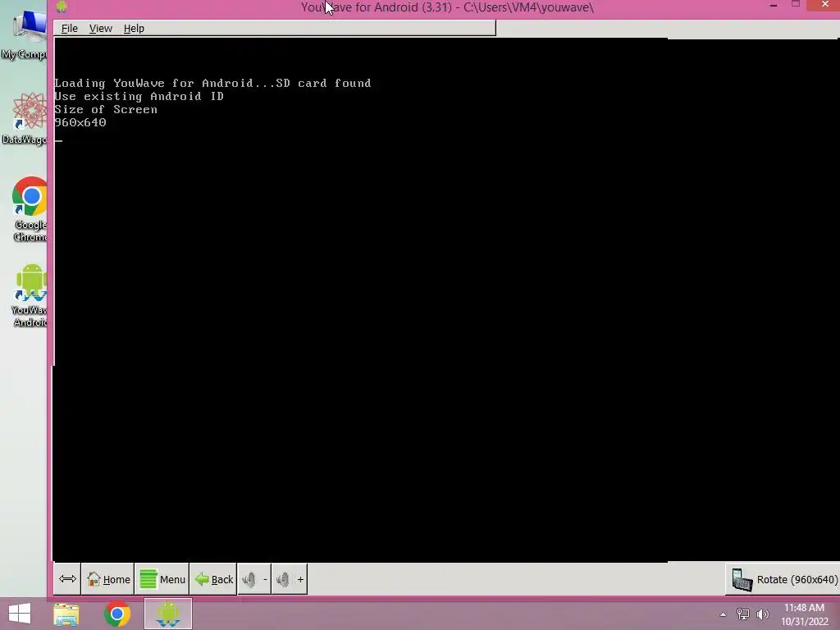Click the resize arrows toolbar button
The width and height of the screenshot is (840, 630).
67,579
